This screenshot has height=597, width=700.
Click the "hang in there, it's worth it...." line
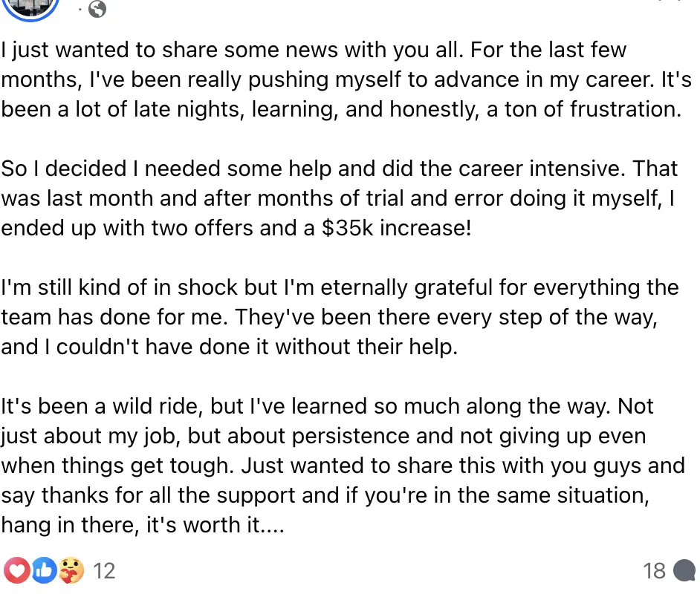click(143, 525)
